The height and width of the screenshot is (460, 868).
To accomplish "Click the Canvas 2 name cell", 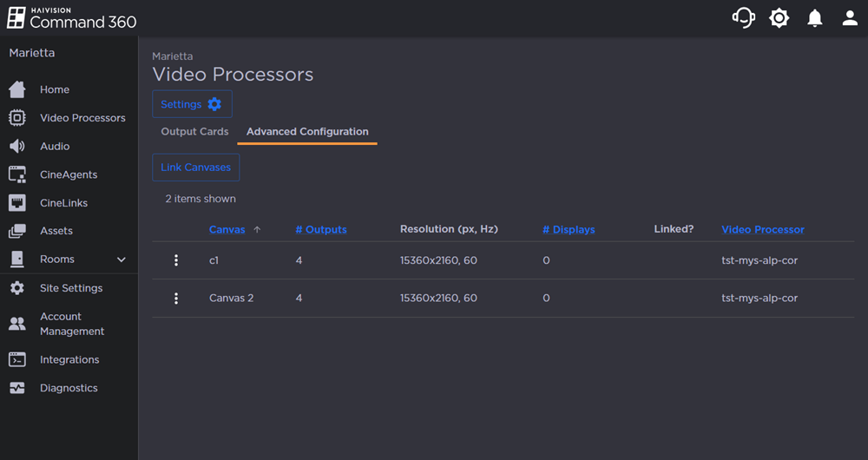I will (x=232, y=298).
